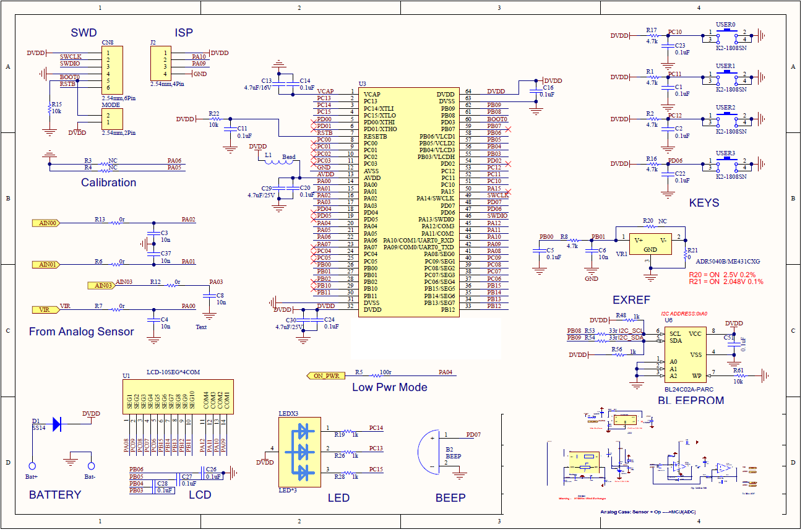The width and height of the screenshot is (805, 532).
Task: Click the 'LED*3' component label
Action: (288, 490)
